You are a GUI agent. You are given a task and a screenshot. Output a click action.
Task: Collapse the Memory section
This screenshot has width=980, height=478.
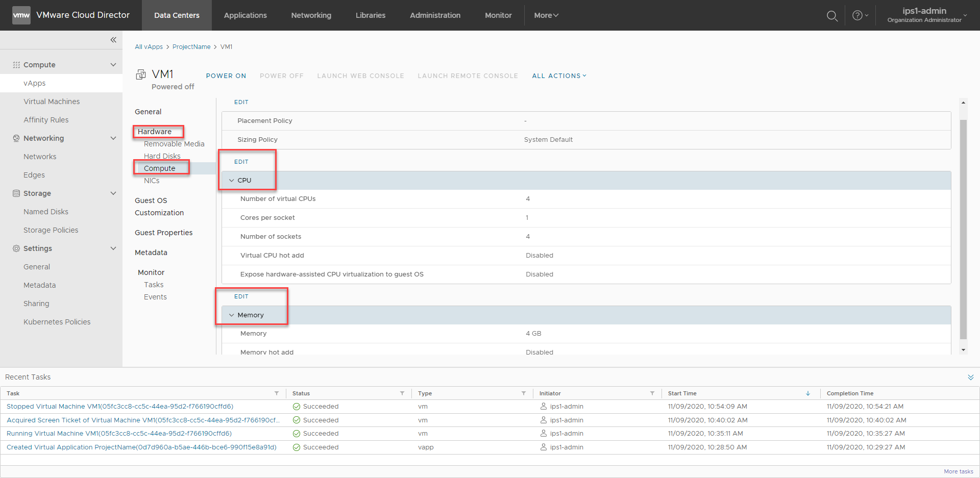(x=232, y=315)
